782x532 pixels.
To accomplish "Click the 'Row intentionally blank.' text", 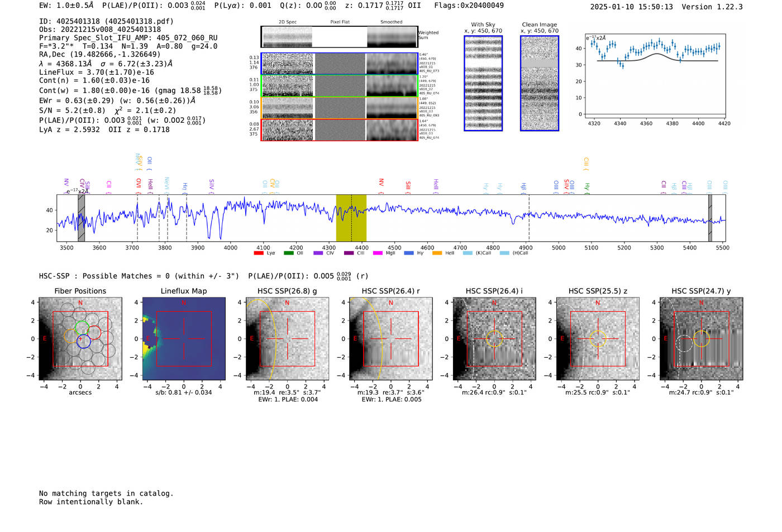I will pos(91,502).
